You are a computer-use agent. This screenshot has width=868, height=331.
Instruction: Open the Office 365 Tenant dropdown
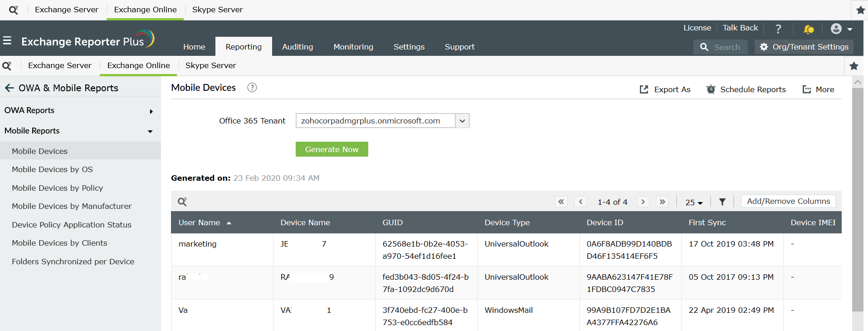click(462, 121)
